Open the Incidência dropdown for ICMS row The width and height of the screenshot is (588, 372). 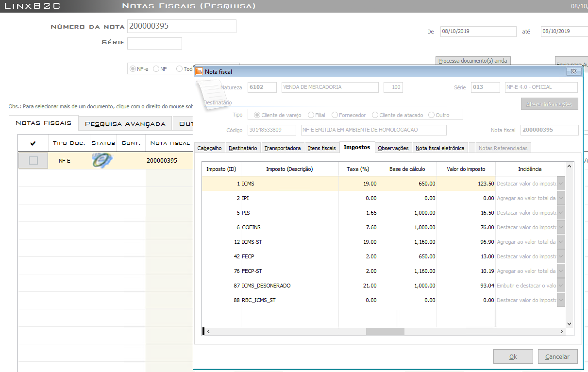pyautogui.click(x=561, y=184)
